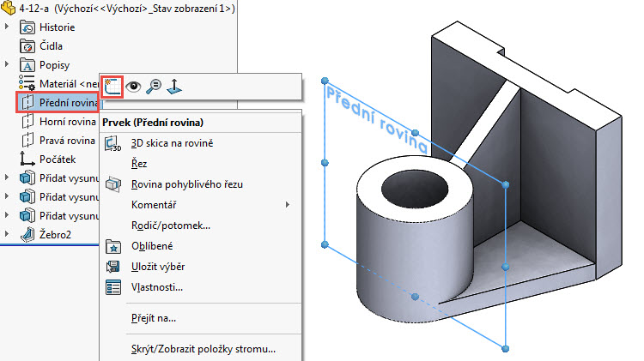This screenshot has width=644, height=361.
Task: Expand the second Přidat vysunutí feature
Action: tap(7, 196)
